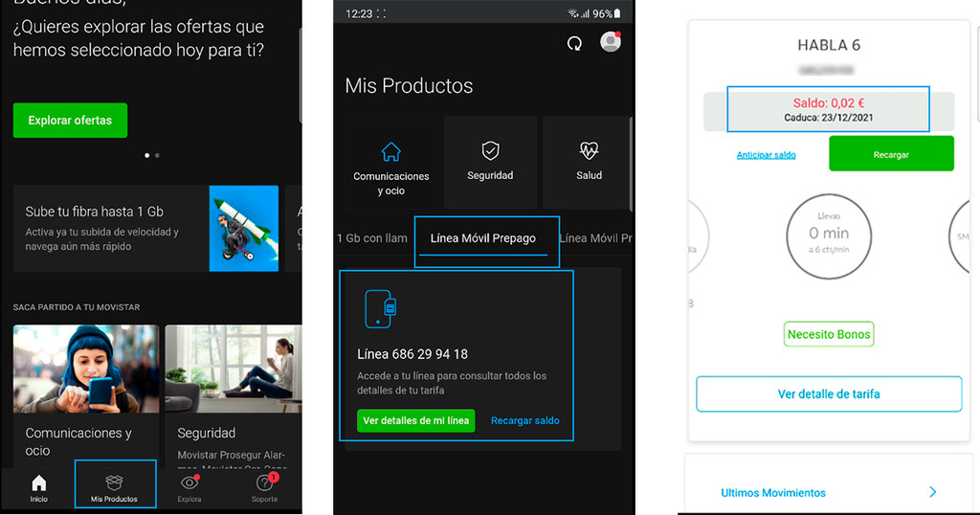
Task: Select Comunicaciones y ocio house tile
Action: 391,163
